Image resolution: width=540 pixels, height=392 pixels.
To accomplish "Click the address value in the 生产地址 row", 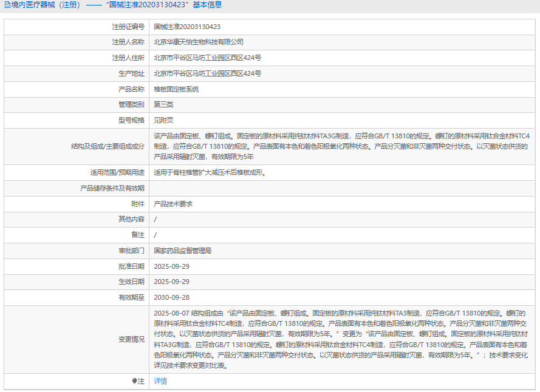I will 207,74.
